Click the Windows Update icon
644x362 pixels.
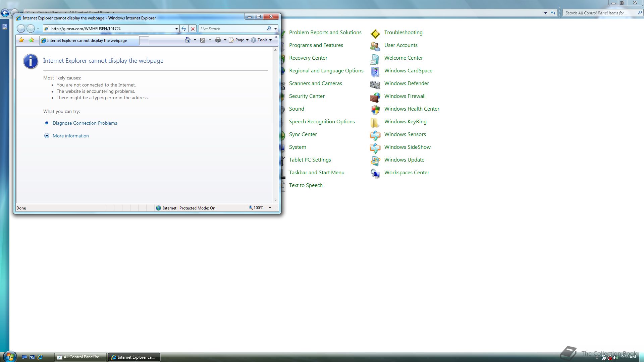pos(375,161)
